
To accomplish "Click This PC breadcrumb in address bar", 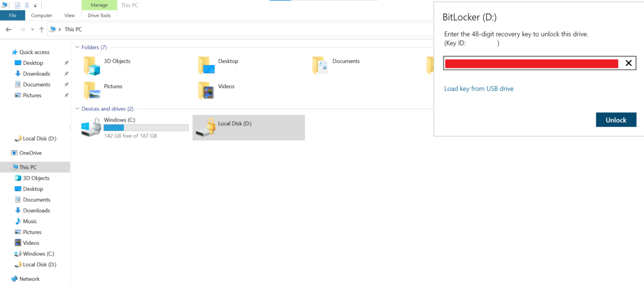I will (x=73, y=29).
